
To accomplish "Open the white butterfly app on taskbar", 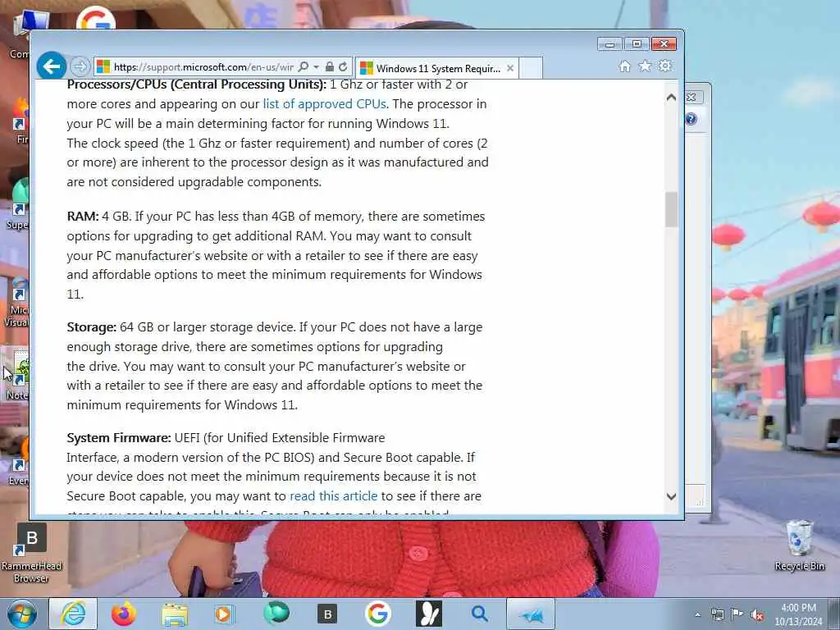I will [429, 614].
